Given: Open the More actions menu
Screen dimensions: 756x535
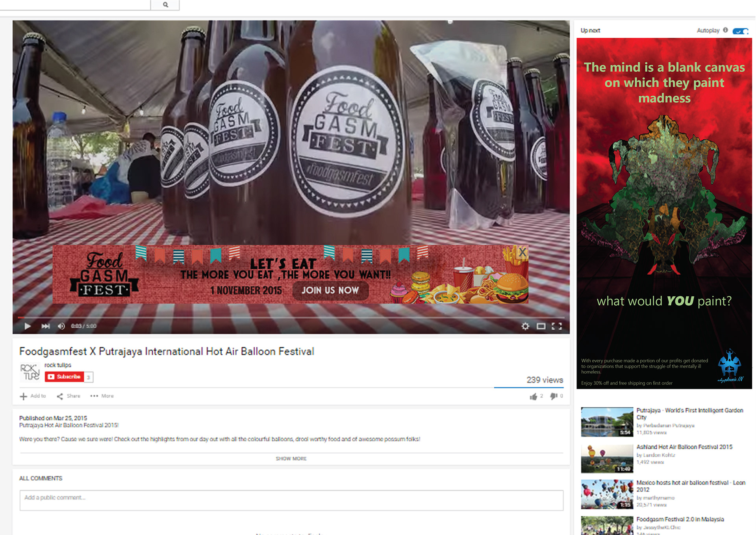Looking at the screenshot, I should 102,396.
